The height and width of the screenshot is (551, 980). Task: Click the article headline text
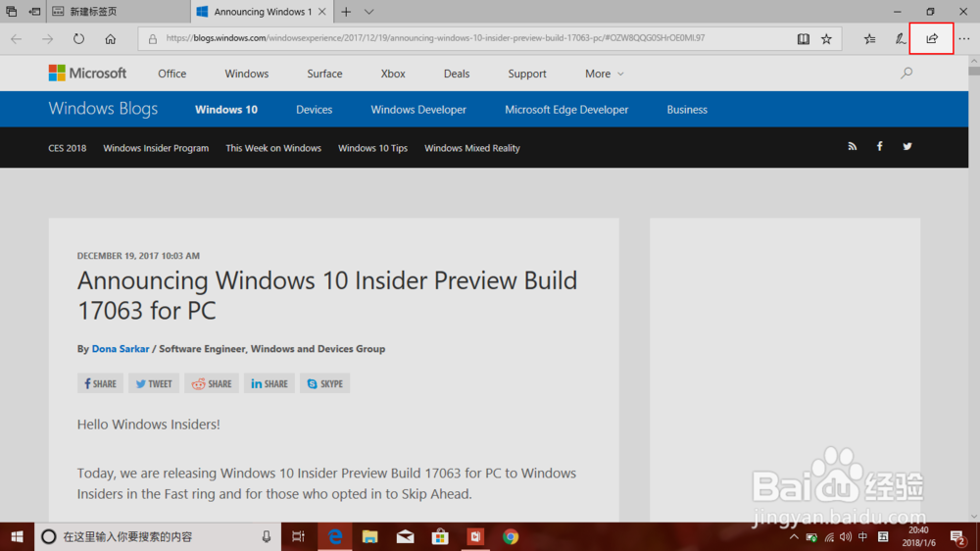coord(327,295)
